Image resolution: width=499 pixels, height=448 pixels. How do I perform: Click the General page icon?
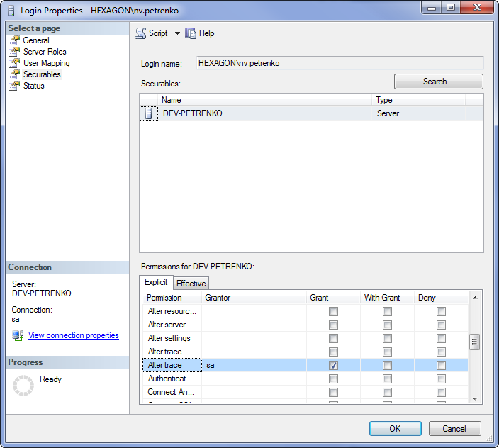[13, 40]
